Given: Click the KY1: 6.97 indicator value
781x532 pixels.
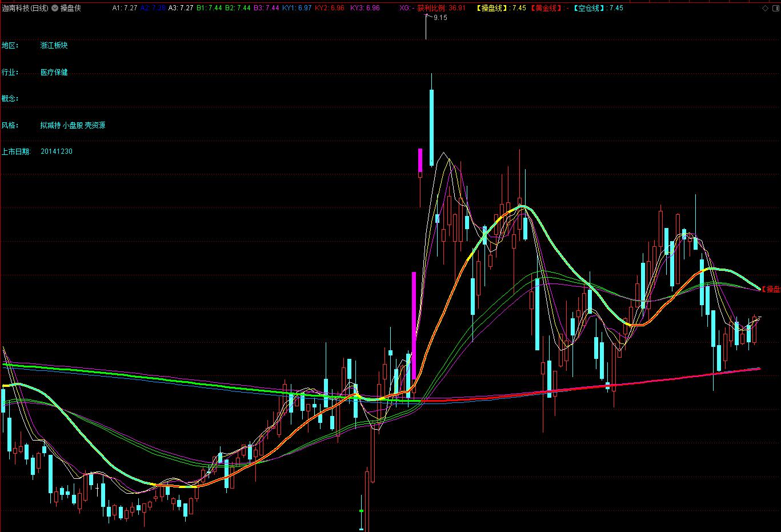Looking at the screenshot, I should (297, 8).
